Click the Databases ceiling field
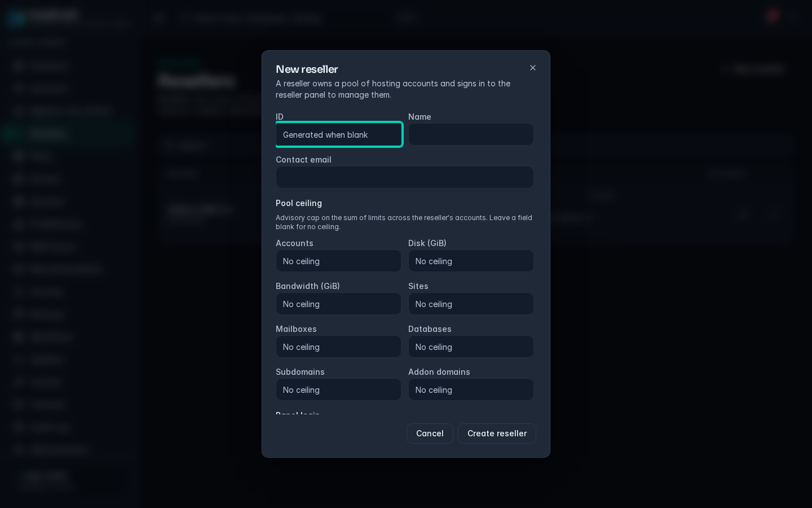Image resolution: width=812 pixels, height=508 pixels. 471,347
